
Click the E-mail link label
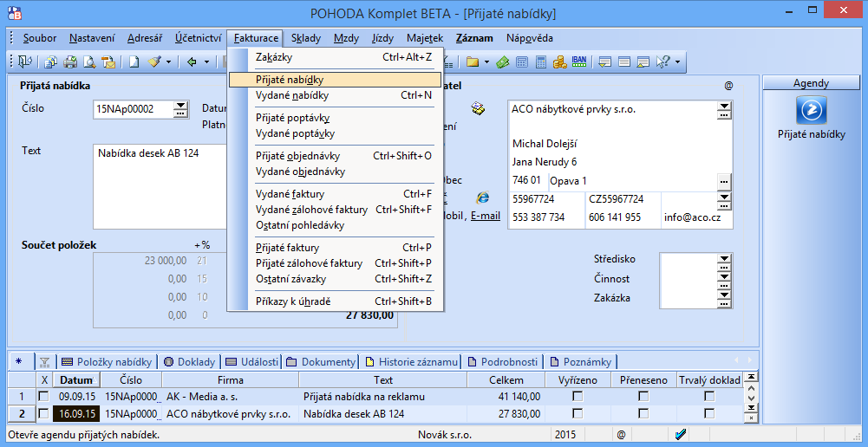pos(486,217)
